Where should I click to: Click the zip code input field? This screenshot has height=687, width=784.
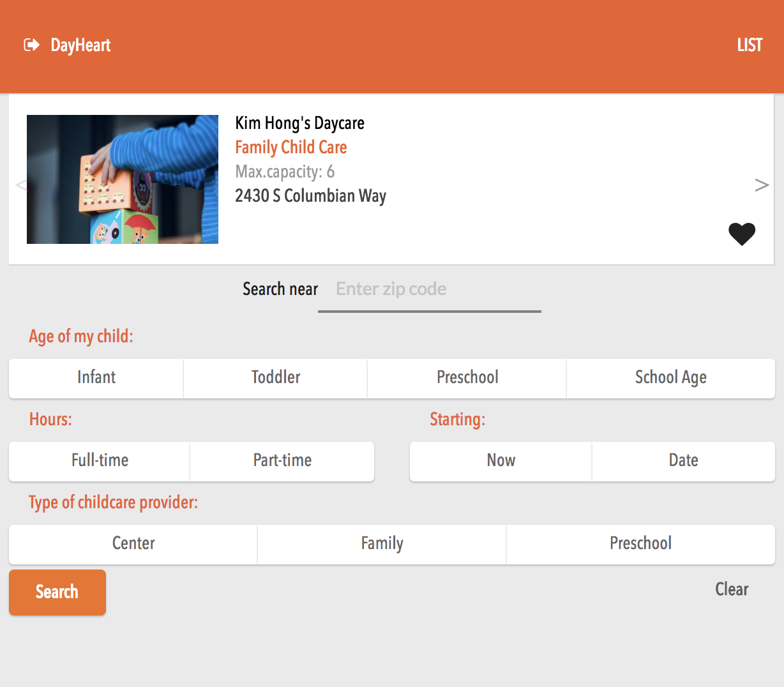429,289
